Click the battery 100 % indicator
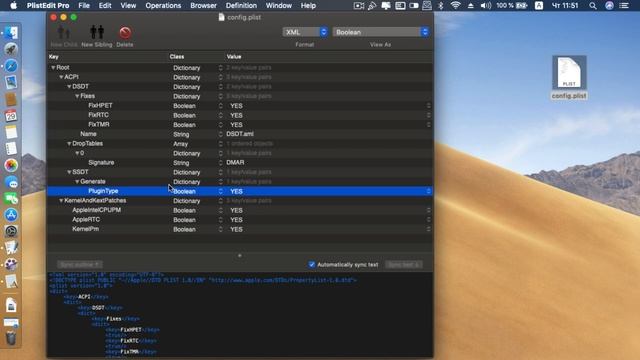Viewport: 640px width, 360px height. [x=512, y=6]
